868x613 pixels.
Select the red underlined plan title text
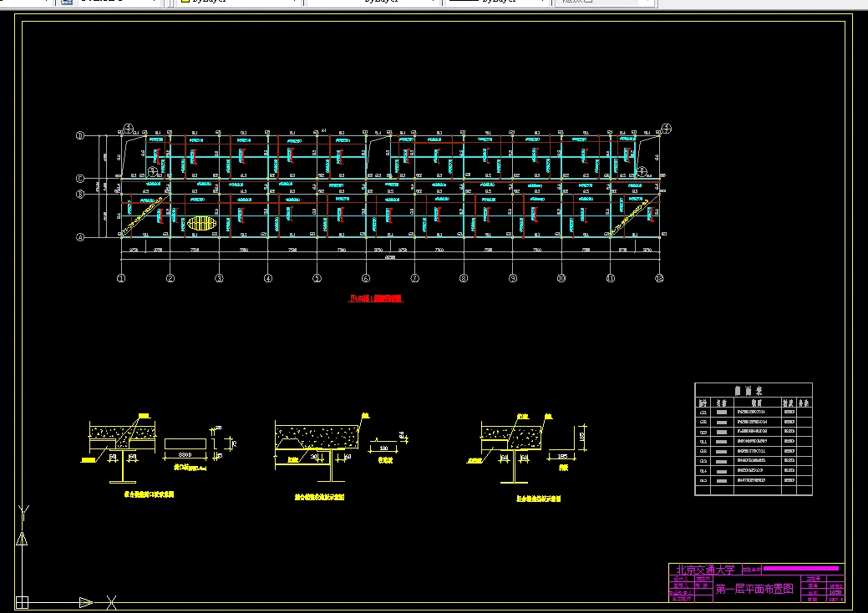(x=375, y=299)
